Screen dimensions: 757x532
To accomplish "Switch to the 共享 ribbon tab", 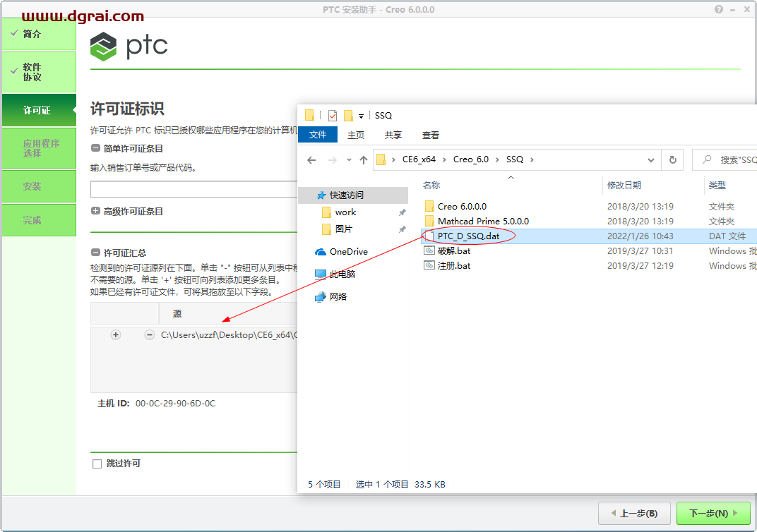I will [x=393, y=135].
